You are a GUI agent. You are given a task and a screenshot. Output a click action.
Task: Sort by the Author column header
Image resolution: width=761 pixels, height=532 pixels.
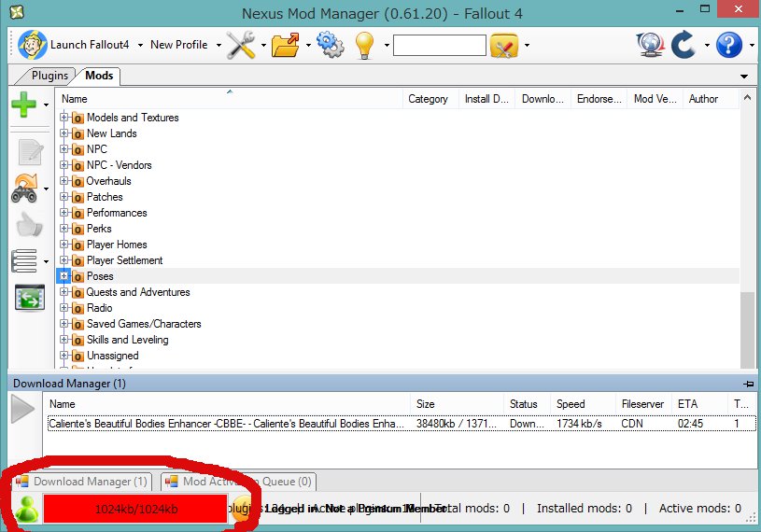click(x=711, y=99)
